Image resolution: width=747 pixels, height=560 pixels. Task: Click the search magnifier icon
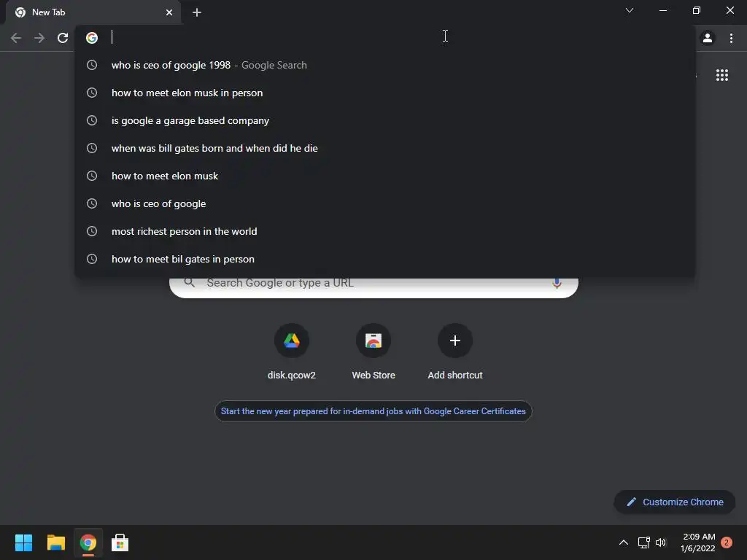pyautogui.click(x=190, y=282)
